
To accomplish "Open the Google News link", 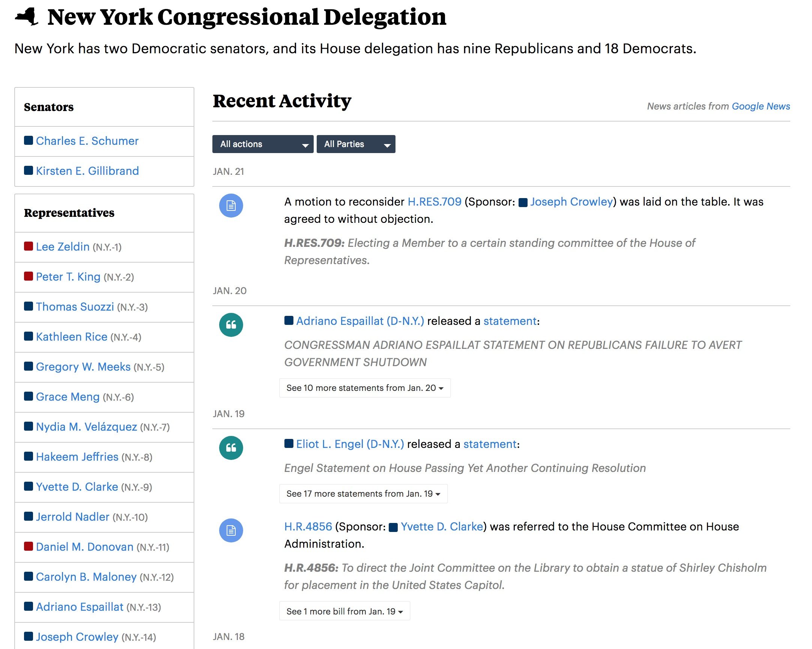I will pyautogui.click(x=760, y=106).
